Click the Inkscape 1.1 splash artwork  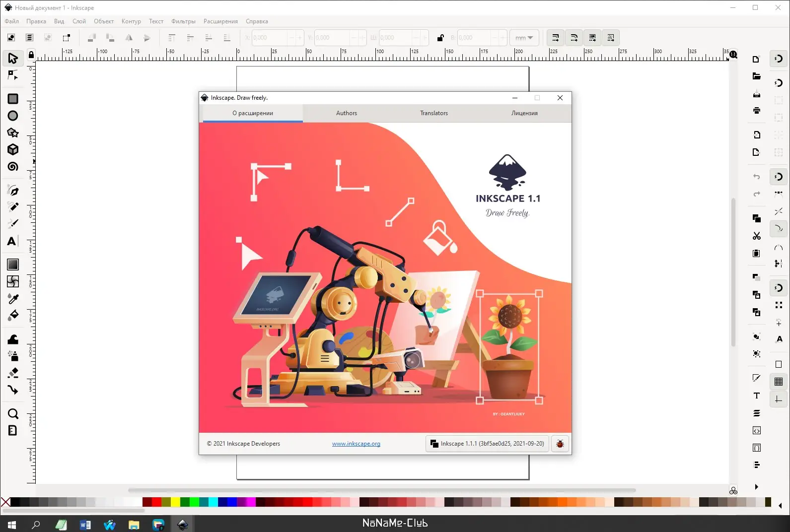(385, 278)
